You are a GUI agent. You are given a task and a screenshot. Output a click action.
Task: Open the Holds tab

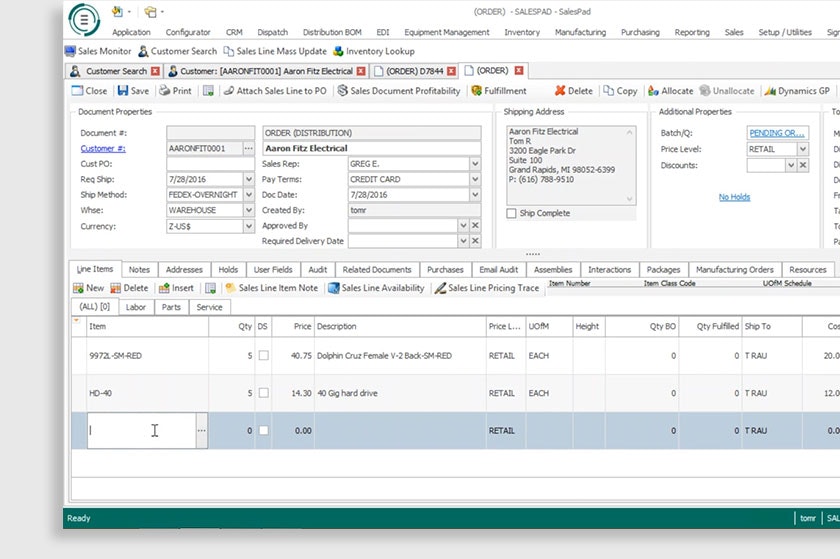pyautogui.click(x=228, y=270)
